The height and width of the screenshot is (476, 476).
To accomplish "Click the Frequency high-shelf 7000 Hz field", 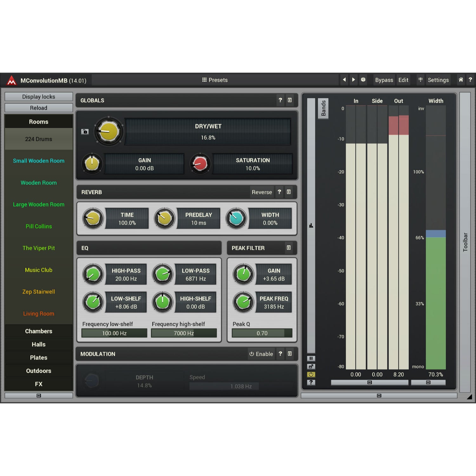I will coord(184,333).
